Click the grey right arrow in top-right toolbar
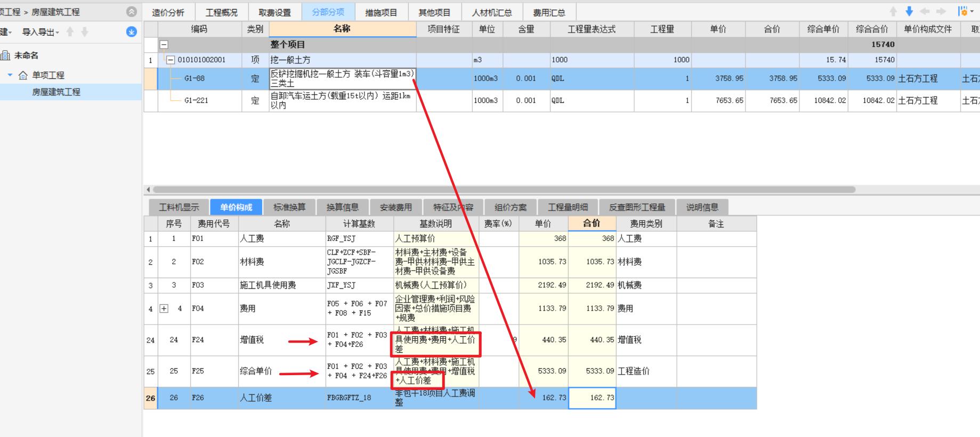 point(941,11)
